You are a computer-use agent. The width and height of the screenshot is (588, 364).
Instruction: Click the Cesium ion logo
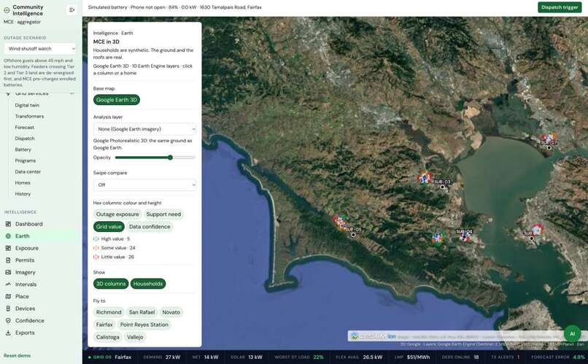pos(373,336)
